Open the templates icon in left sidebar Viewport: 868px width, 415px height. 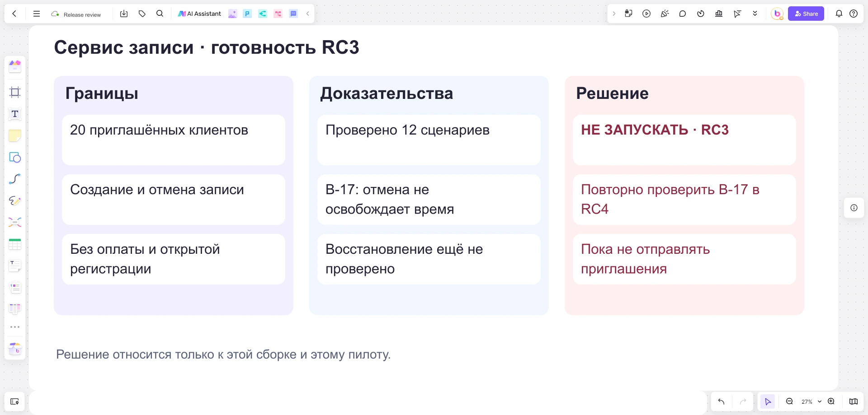[15, 66]
